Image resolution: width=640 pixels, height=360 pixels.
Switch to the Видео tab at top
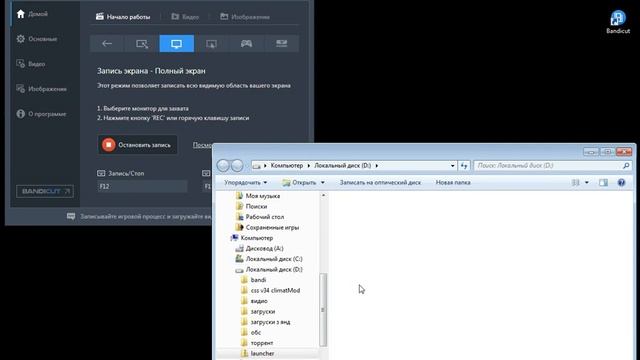(x=185, y=17)
